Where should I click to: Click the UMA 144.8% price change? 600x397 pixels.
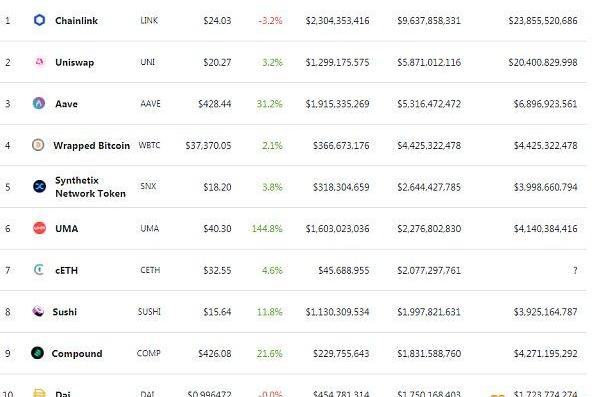pyautogui.click(x=267, y=229)
